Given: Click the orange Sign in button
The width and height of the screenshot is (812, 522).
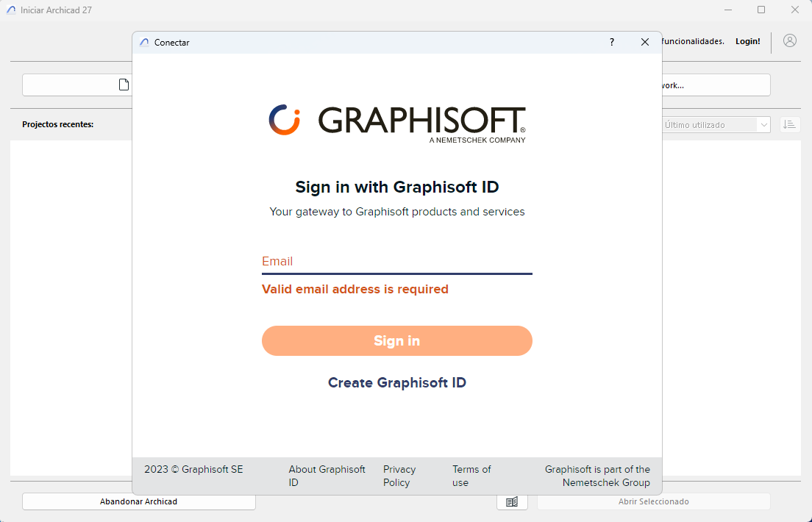Looking at the screenshot, I should 396,340.
